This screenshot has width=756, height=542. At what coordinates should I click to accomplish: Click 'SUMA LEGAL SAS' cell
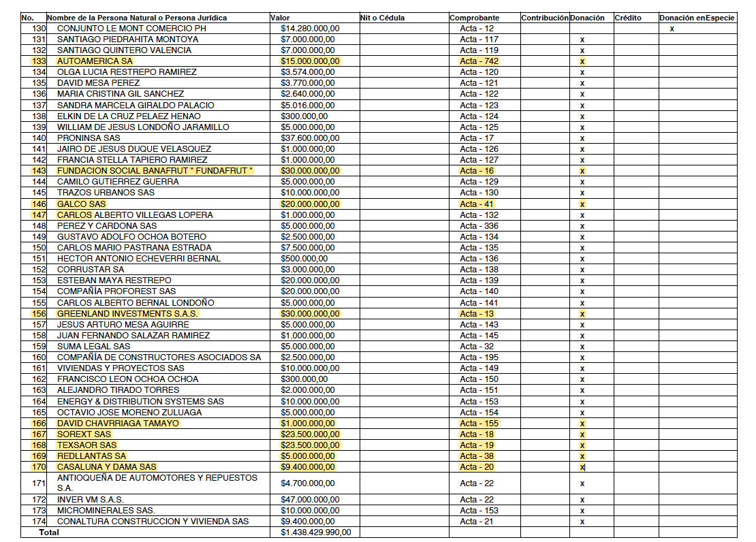(x=93, y=346)
